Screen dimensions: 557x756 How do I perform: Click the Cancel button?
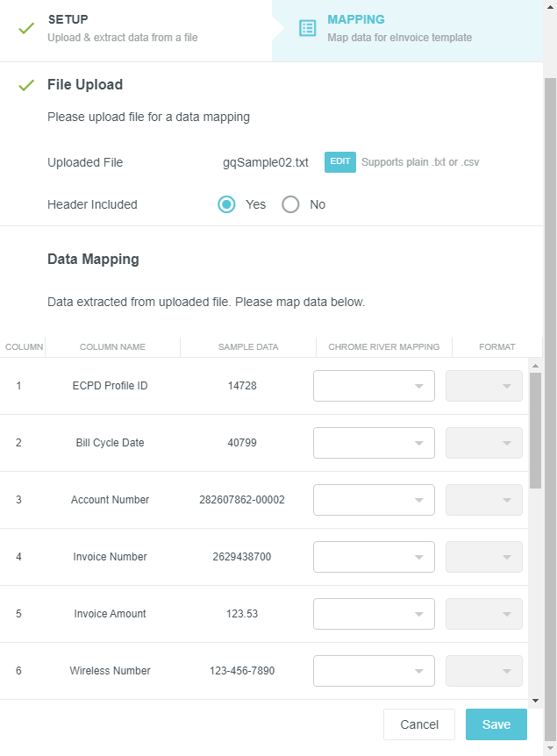(419, 724)
